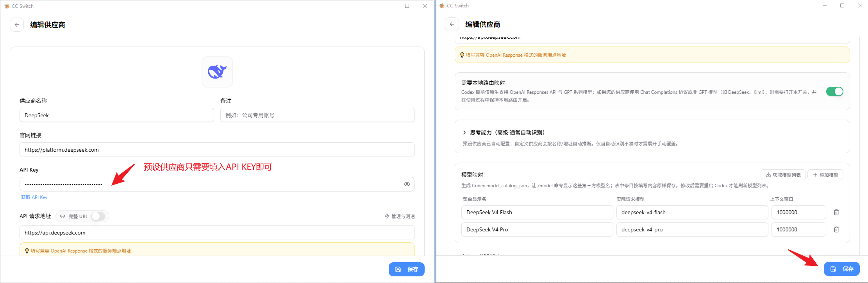Click the 菜单显示名 column header

(475, 199)
